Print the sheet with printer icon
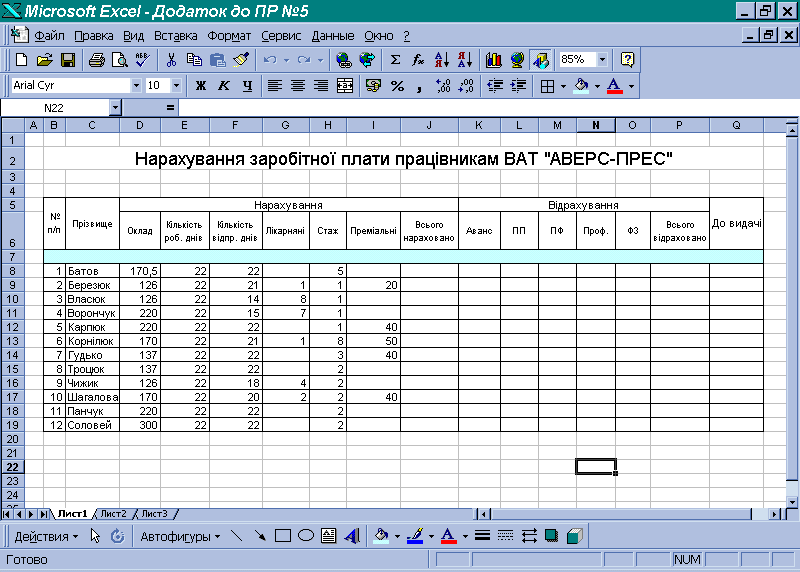 [96, 60]
